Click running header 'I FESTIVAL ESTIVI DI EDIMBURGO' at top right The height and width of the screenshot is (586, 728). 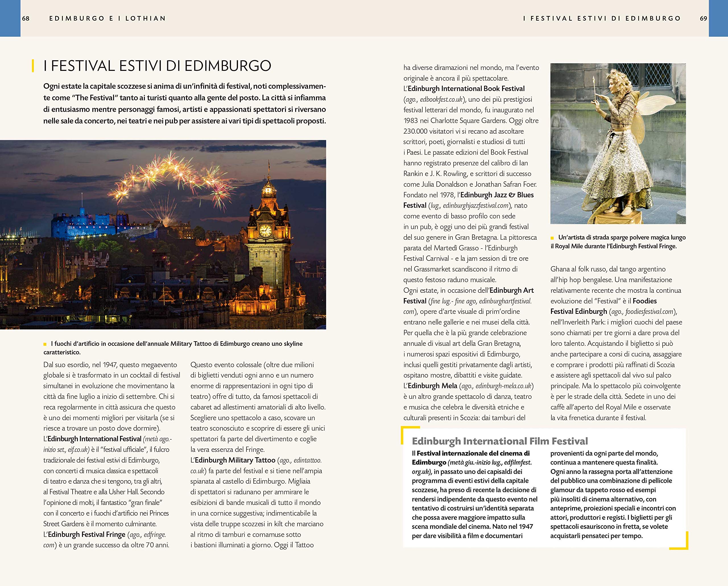click(602, 18)
